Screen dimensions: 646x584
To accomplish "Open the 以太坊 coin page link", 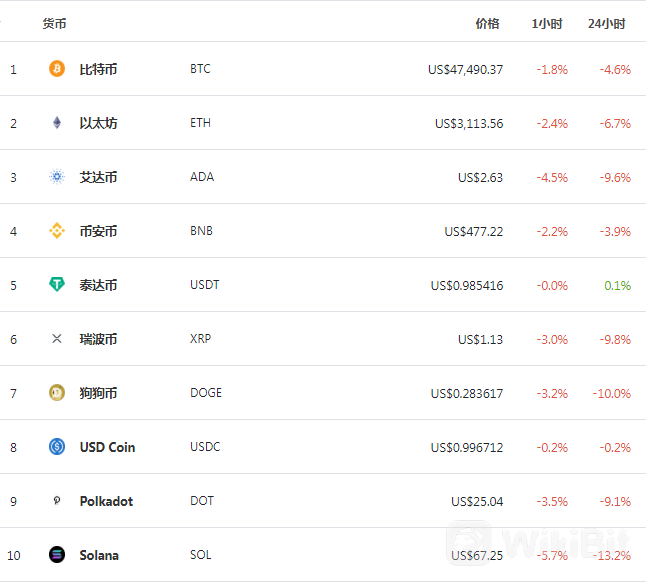I will tap(98, 123).
